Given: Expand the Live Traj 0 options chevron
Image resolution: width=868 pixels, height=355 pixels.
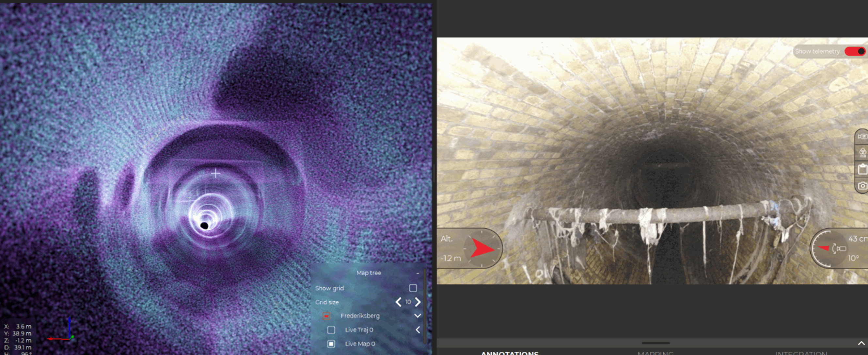Looking at the screenshot, I should (x=418, y=330).
